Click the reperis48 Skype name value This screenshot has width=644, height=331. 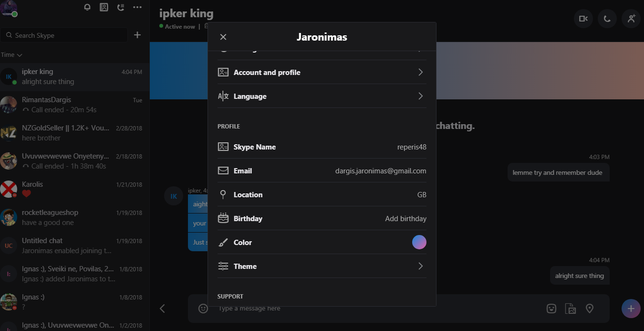pyautogui.click(x=412, y=147)
